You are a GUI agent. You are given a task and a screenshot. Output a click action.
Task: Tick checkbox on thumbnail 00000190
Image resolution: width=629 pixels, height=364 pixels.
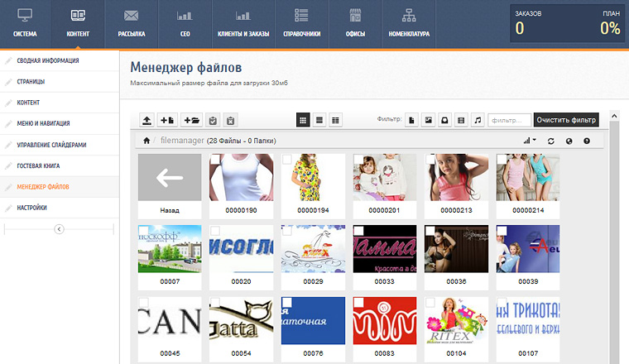click(214, 159)
